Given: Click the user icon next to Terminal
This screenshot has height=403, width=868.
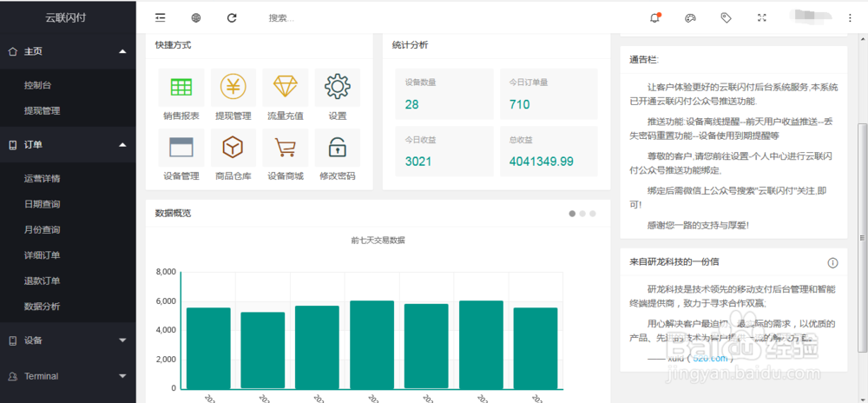Looking at the screenshot, I should pyautogui.click(x=13, y=376).
